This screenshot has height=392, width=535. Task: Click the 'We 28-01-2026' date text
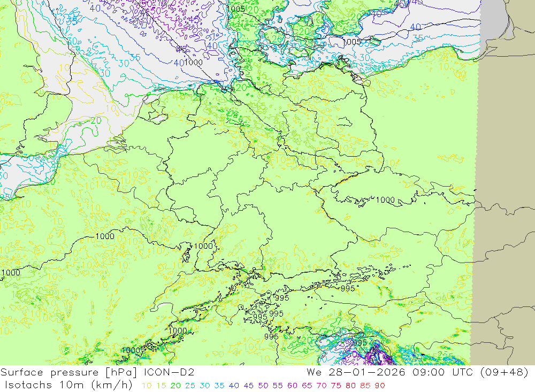coord(356,372)
